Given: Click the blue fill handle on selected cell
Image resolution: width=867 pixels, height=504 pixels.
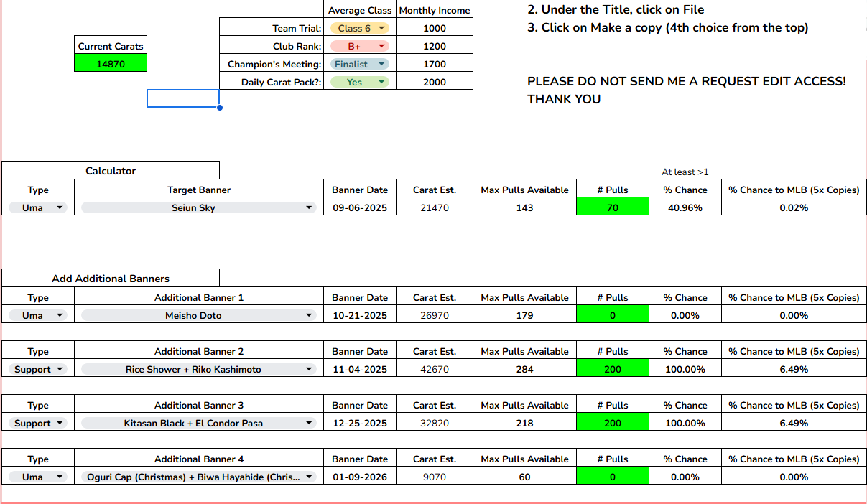Looking at the screenshot, I should click(x=219, y=108).
